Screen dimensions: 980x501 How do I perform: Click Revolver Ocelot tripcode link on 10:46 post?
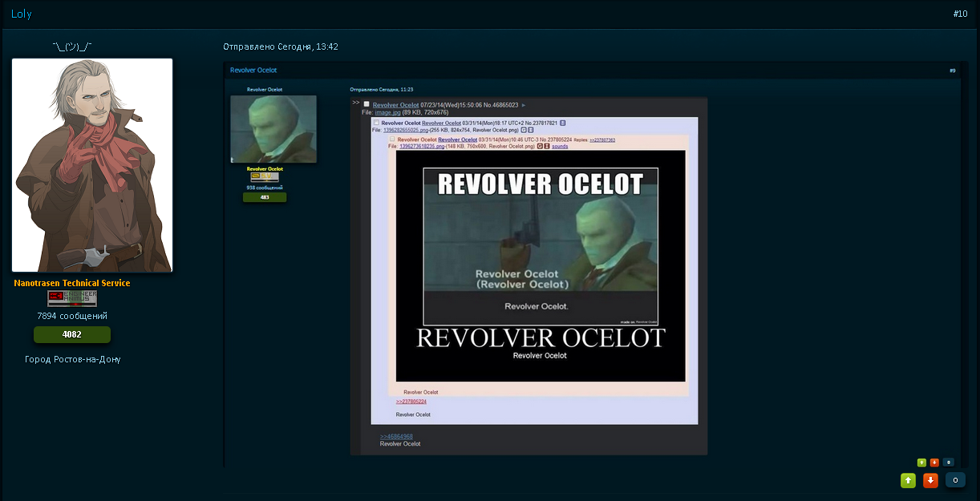pos(457,139)
